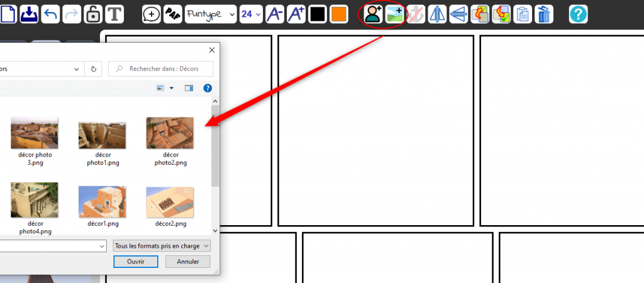Click the add character icon

tap(374, 14)
